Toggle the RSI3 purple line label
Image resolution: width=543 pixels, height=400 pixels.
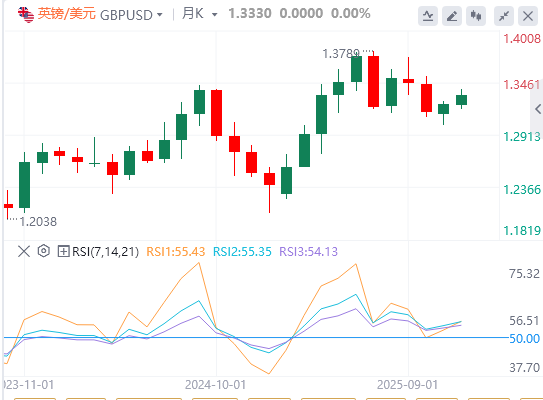pos(308,252)
